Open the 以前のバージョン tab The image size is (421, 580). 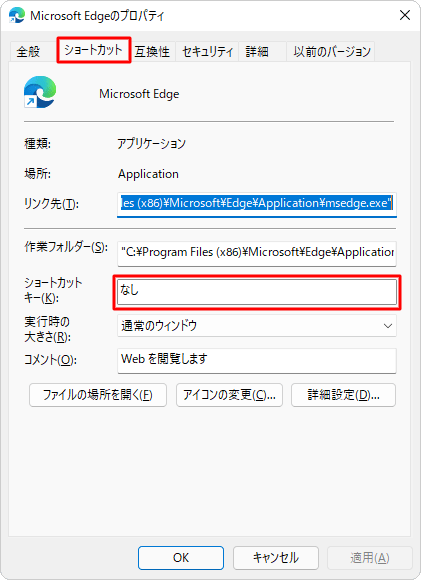(x=332, y=51)
